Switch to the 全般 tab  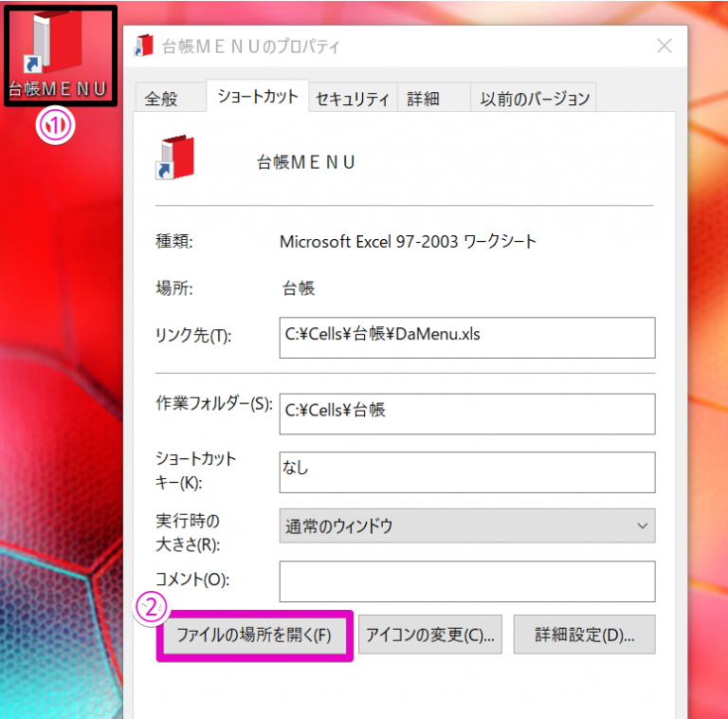170,98
